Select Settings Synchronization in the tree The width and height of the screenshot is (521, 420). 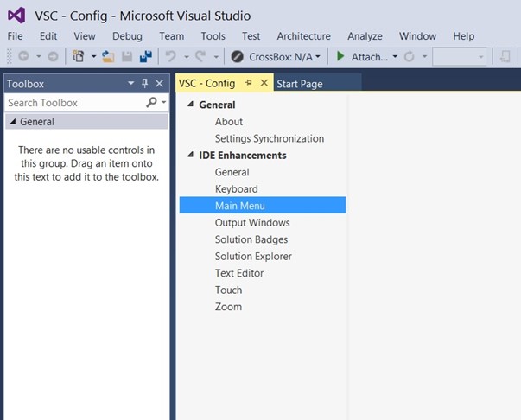pos(270,138)
